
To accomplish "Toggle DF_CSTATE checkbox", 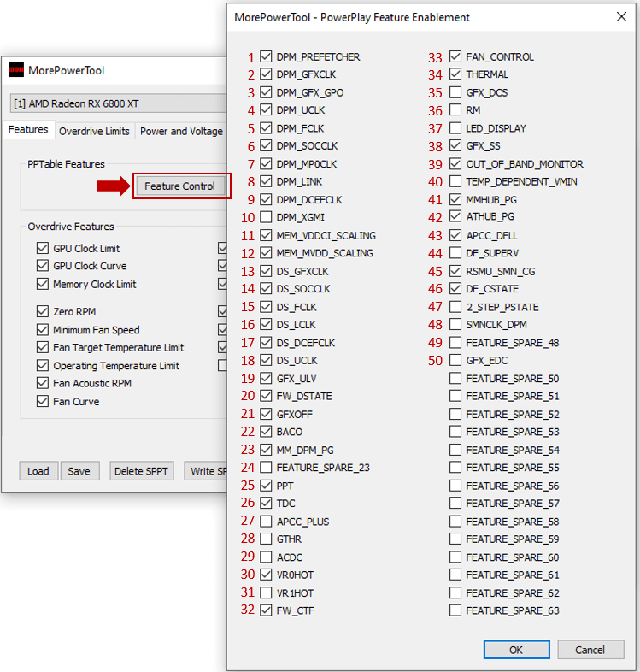I will (455, 289).
